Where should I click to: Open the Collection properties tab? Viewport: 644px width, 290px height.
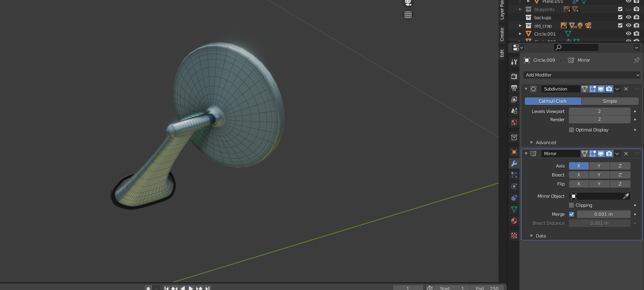coord(514,137)
